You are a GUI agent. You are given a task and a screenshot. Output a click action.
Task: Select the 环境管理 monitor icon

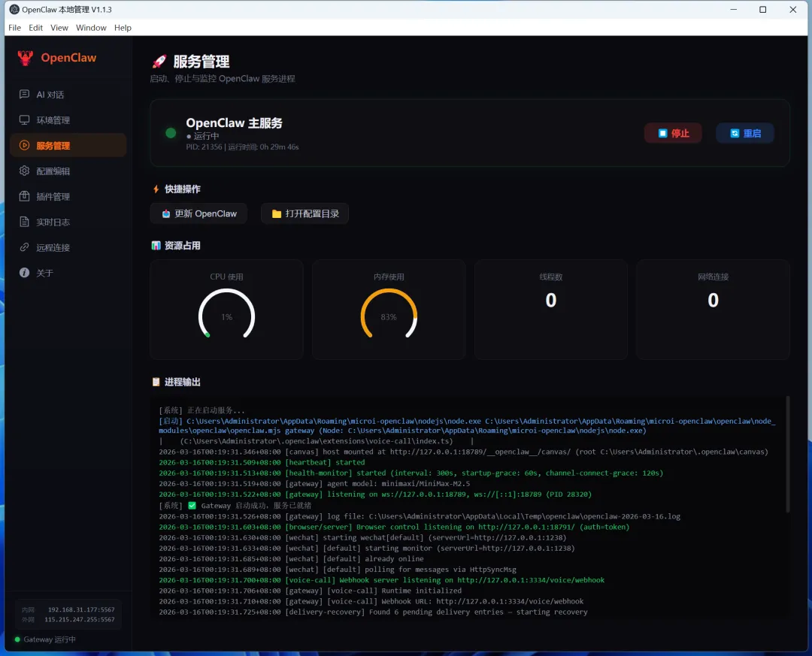[24, 119]
